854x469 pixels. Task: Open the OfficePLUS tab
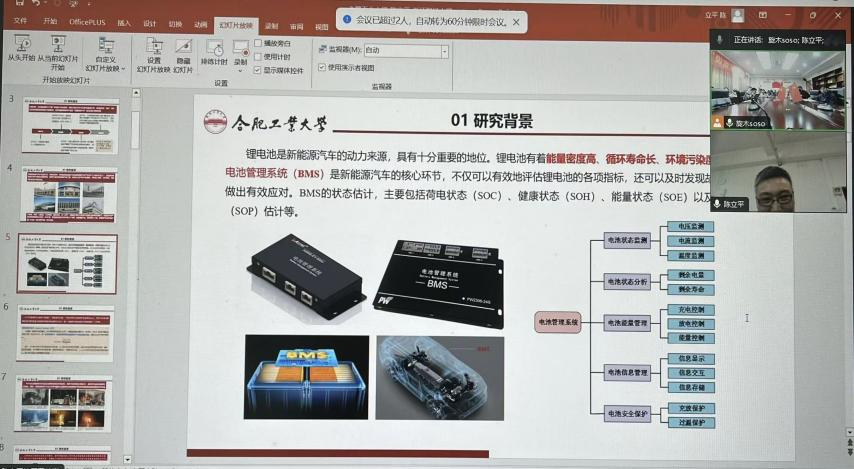coord(87,22)
